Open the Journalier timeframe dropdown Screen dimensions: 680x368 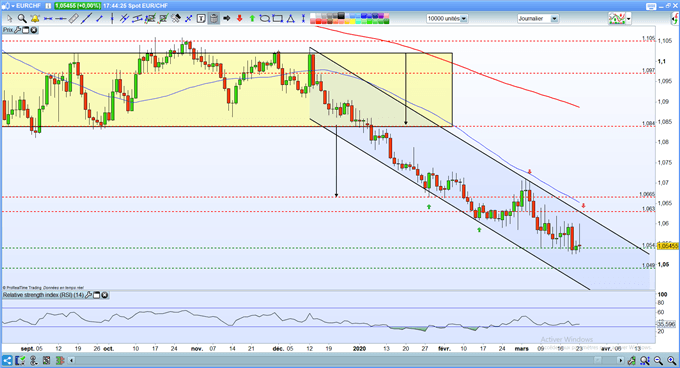point(554,19)
